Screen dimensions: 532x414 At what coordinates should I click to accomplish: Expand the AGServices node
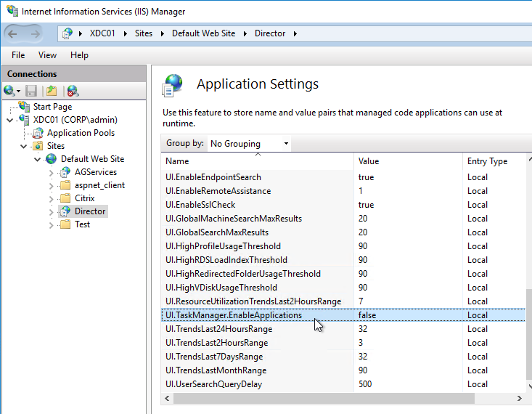tap(52, 173)
